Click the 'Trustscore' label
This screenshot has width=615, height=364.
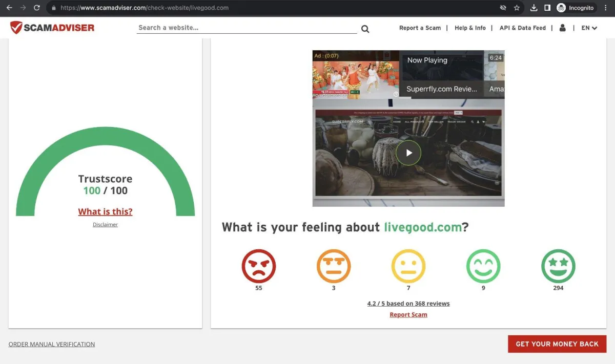pos(105,179)
